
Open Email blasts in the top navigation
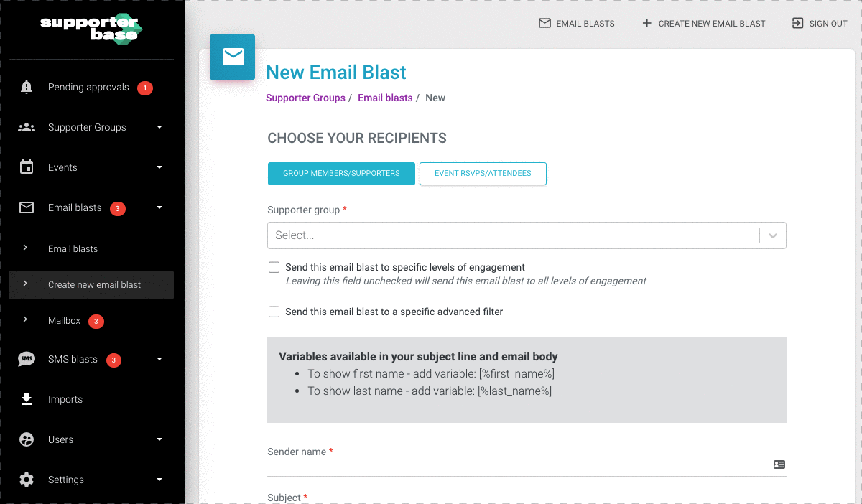[577, 24]
